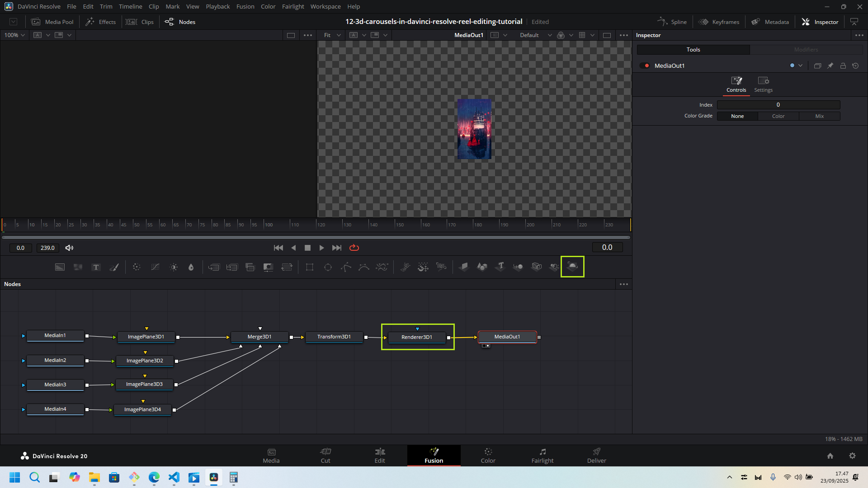This screenshot has width=868, height=488.
Task: Click the Index slider field
Action: [x=778, y=105]
